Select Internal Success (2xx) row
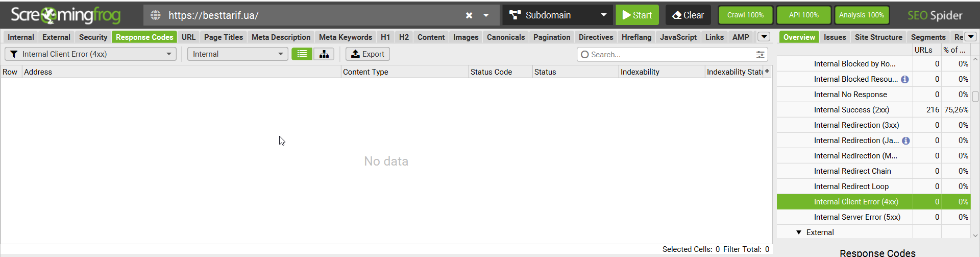980x257 pixels. point(873,110)
